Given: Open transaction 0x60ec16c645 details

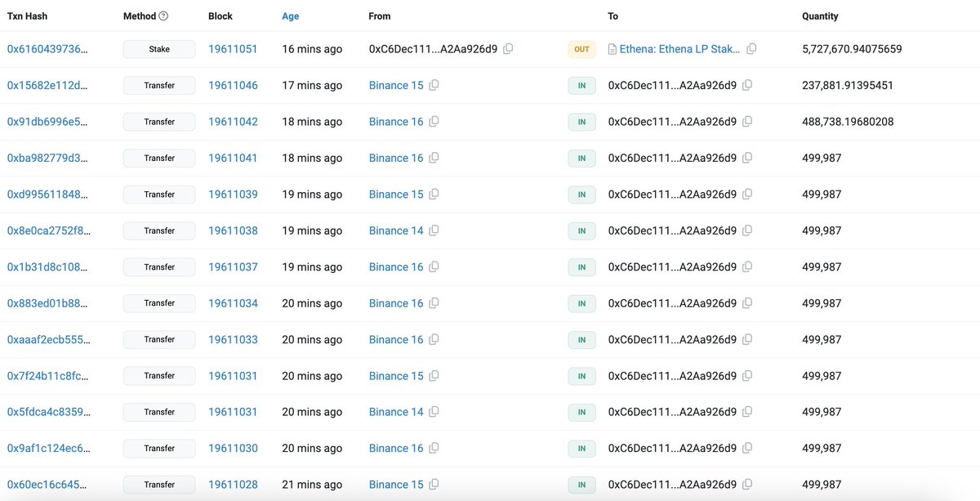Looking at the screenshot, I should (x=45, y=484).
